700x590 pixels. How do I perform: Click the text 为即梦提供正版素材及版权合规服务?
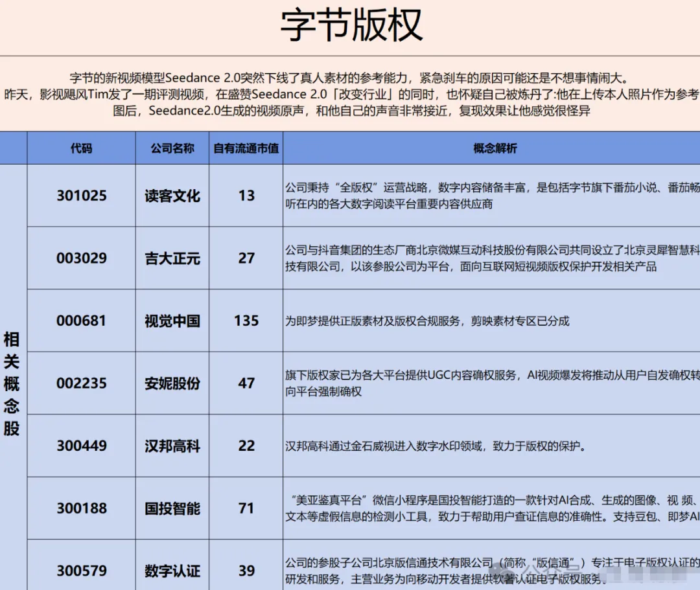373,321
